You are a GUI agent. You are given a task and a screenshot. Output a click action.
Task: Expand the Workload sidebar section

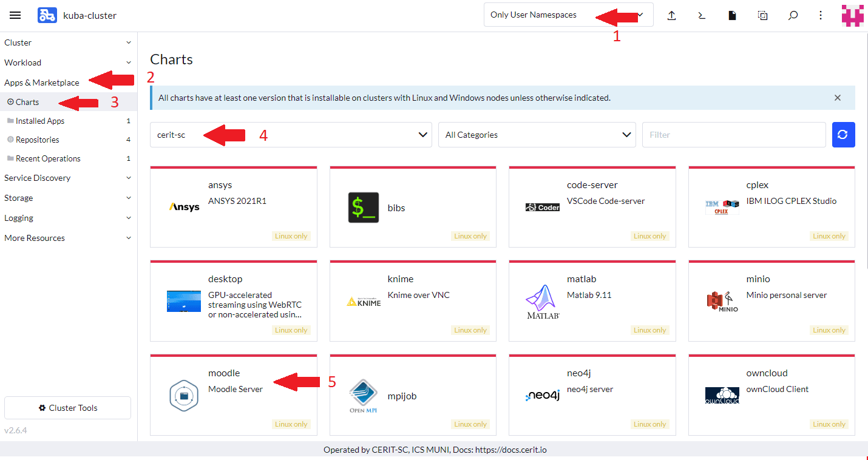tap(68, 63)
